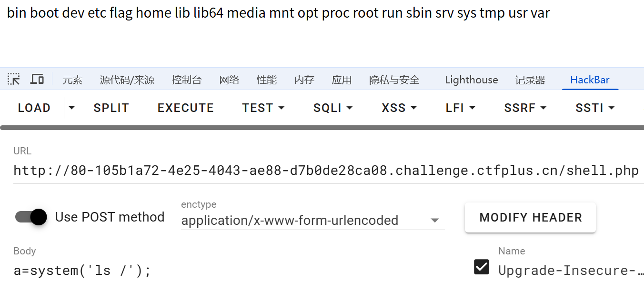The height and width of the screenshot is (283, 644).
Task: Open the SSTI dropdown menu
Action: pos(595,108)
